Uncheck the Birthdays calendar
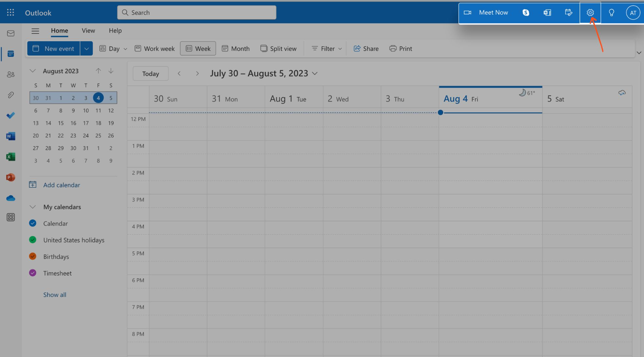This screenshot has height=357, width=644. point(33,256)
